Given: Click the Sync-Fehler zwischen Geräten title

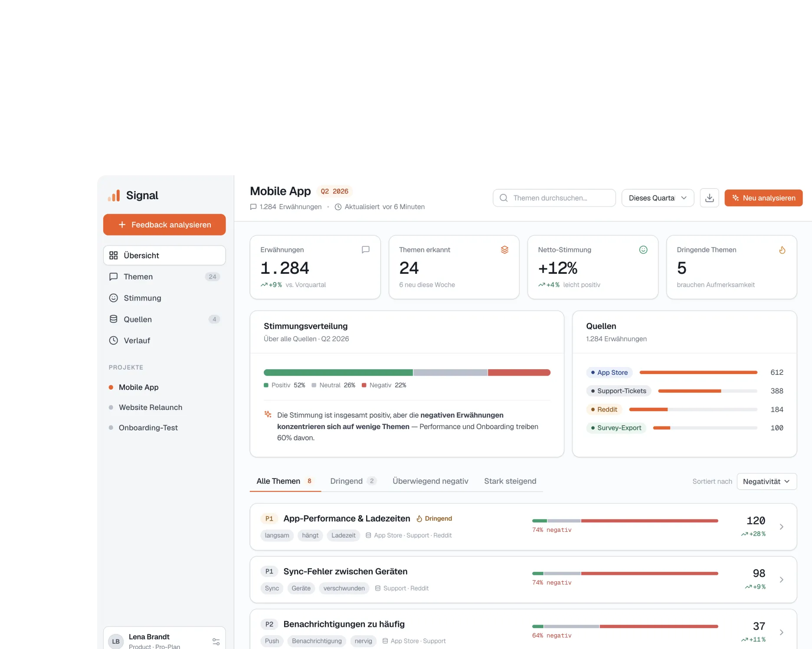Looking at the screenshot, I should pos(345,571).
